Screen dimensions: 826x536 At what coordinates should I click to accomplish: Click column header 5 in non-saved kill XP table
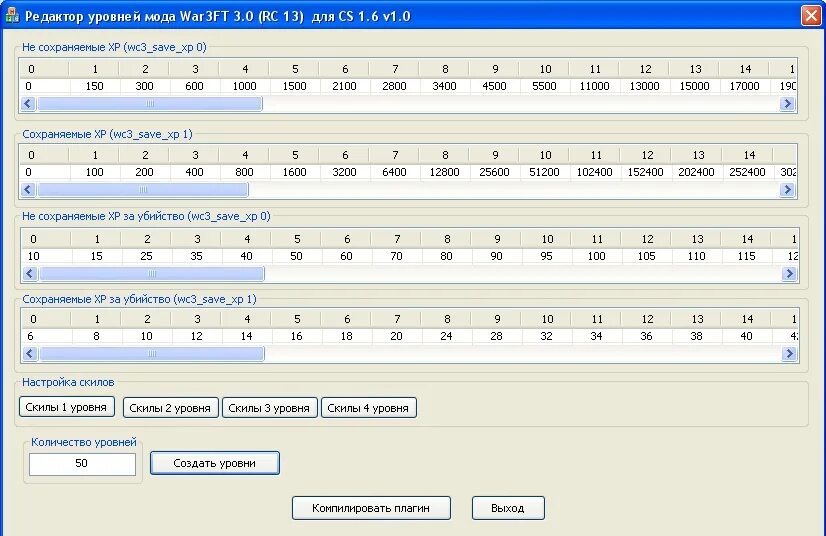tap(297, 239)
